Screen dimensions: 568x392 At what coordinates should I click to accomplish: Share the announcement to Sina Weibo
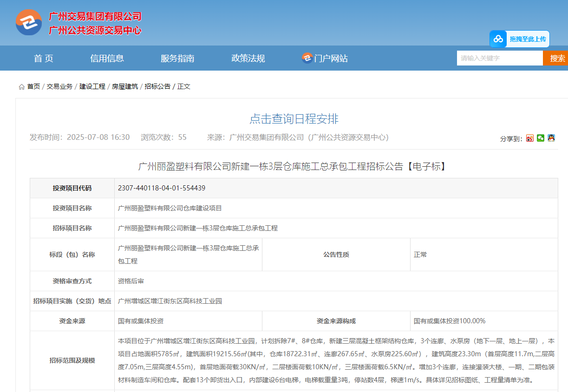(x=529, y=139)
